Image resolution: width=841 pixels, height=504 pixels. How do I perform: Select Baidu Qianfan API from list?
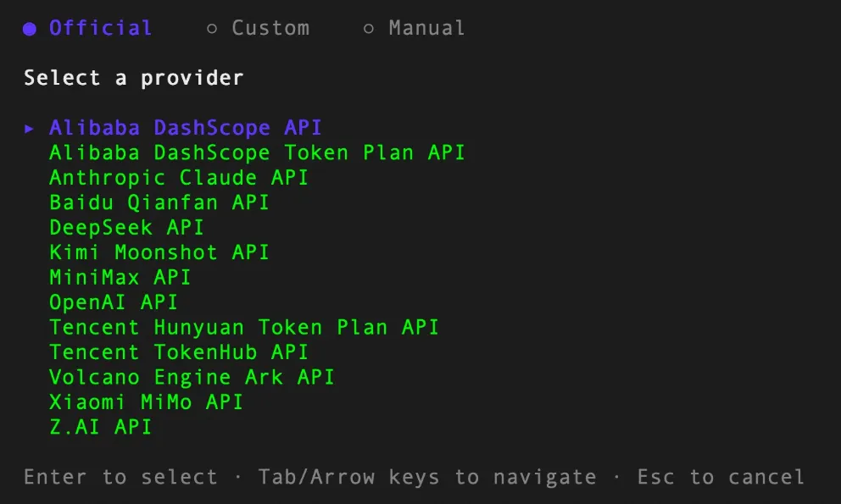[159, 202]
